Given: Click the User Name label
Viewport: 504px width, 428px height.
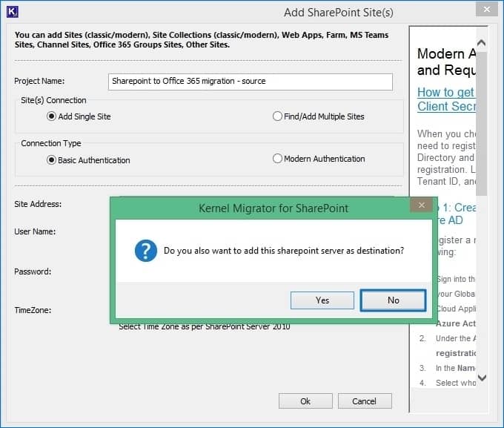Looking at the screenshot, I should pyautogui.click(x=35, y=231).
